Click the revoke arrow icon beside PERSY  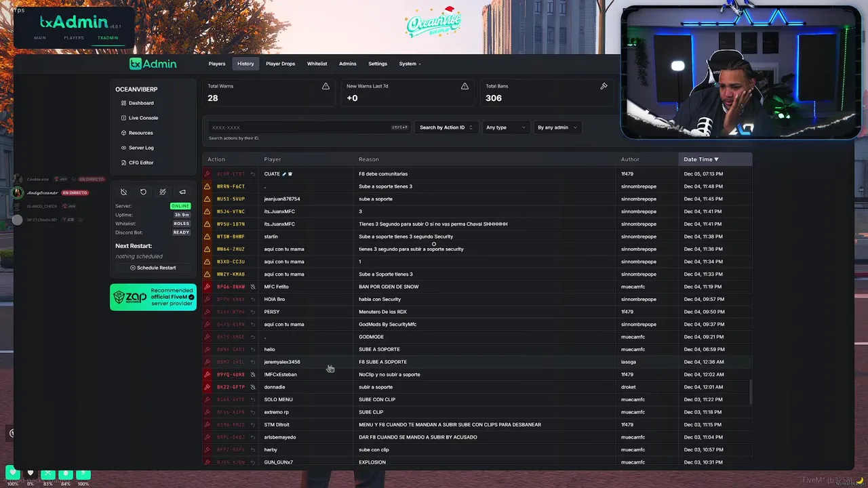pyautogui.click(x=253, y=312)
